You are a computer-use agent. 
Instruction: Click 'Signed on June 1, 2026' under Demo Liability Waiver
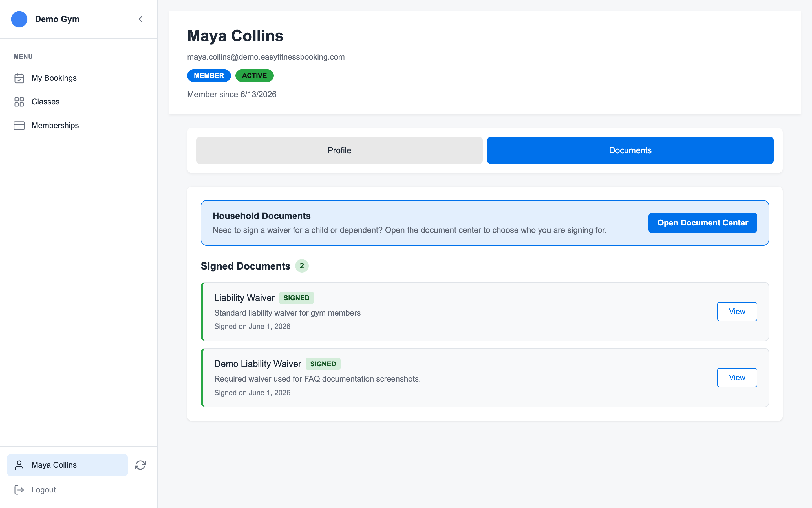pyautogui.click(x=252, y=393)
